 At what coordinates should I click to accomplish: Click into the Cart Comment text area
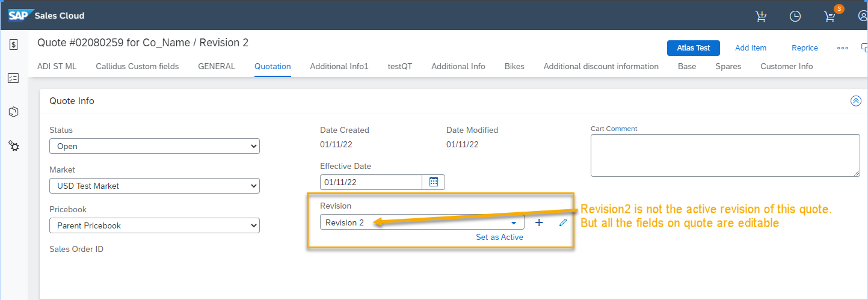725,155
